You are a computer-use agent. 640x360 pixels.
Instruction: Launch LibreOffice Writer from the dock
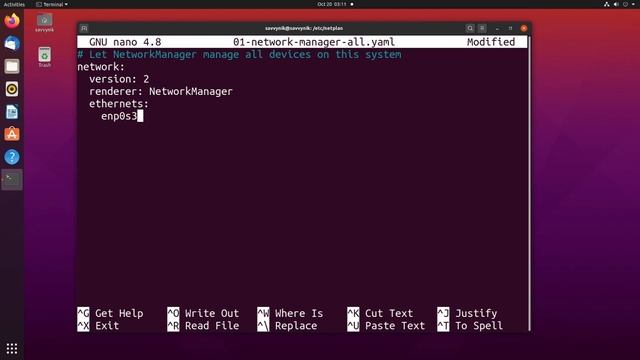[12, 112]
